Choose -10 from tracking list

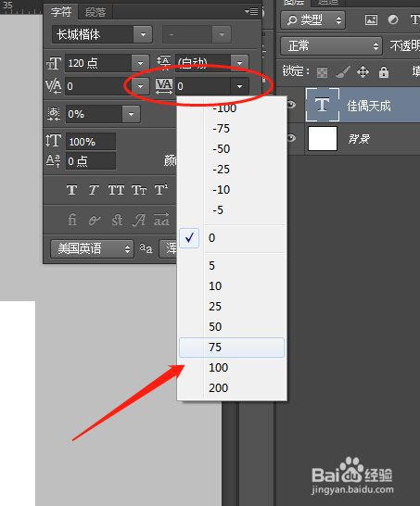tap(232, 189)
